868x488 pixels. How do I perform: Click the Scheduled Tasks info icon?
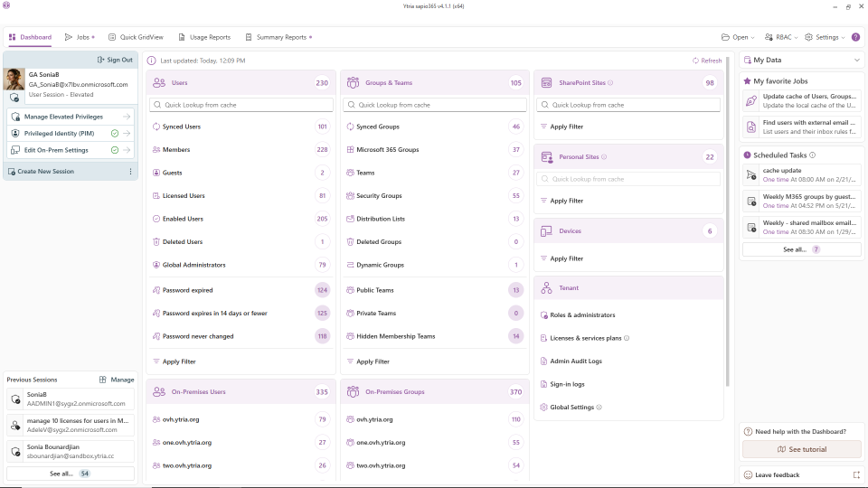click(x=812, y=155)
